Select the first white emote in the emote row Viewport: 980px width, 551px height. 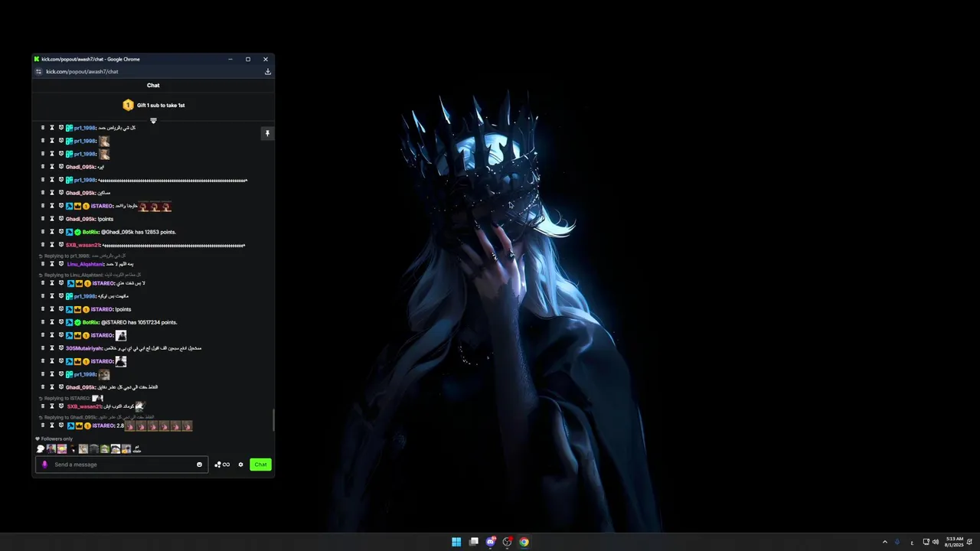coord(41,449)
